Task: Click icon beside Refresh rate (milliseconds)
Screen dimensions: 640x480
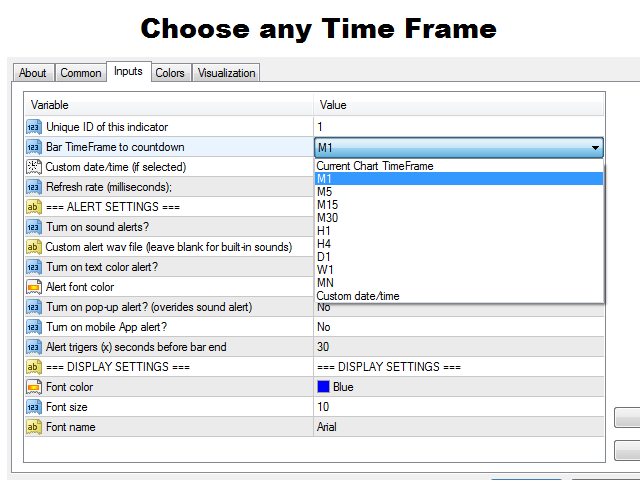Action: (x=34, y=187)
